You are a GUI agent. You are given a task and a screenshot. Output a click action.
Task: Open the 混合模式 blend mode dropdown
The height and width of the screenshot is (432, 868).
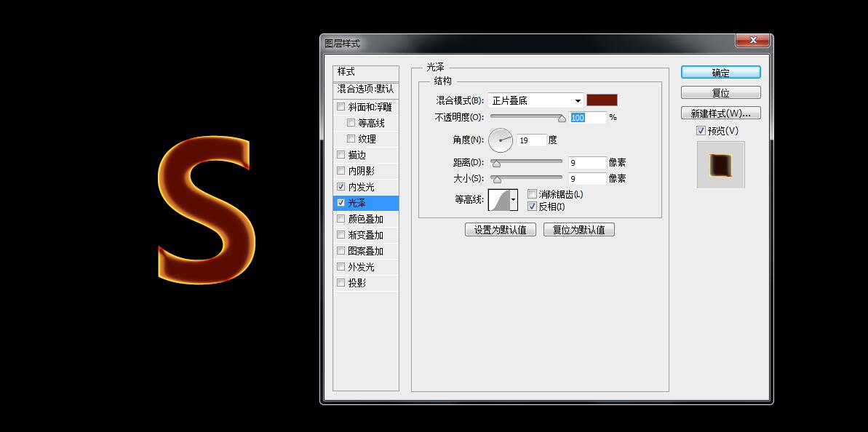coord(535,100)
